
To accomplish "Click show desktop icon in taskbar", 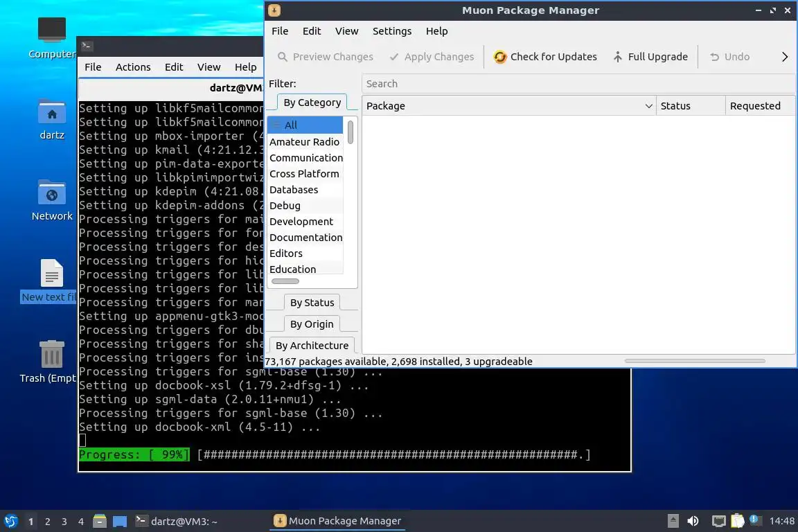I will coord(120,521).
